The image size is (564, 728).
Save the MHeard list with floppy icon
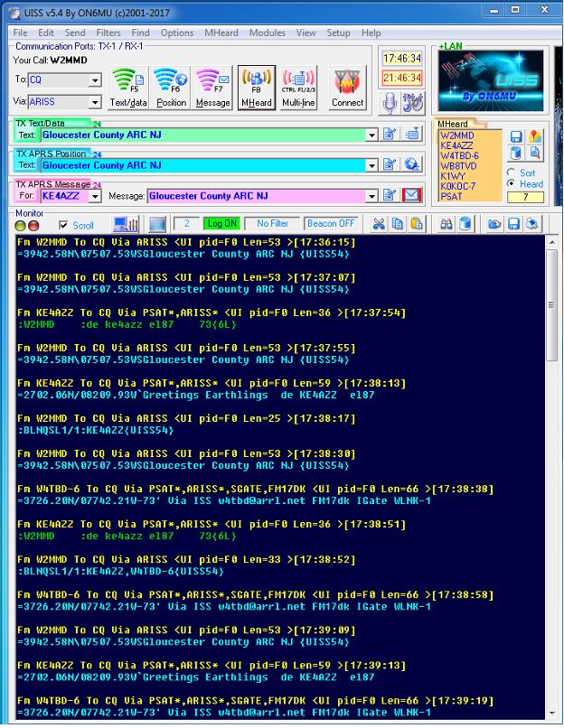tap(516, 136)
